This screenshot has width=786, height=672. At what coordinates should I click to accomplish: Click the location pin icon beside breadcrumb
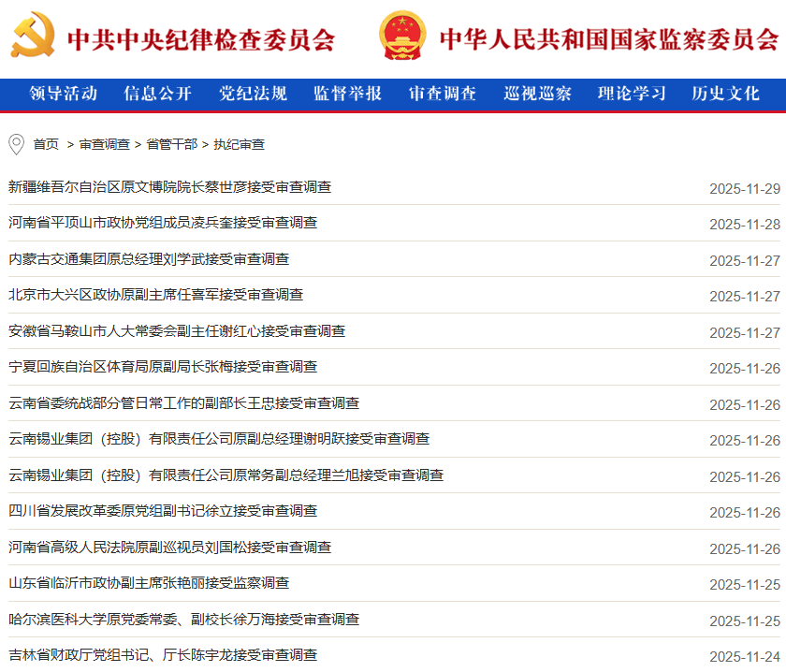click(x=16, y=144)
